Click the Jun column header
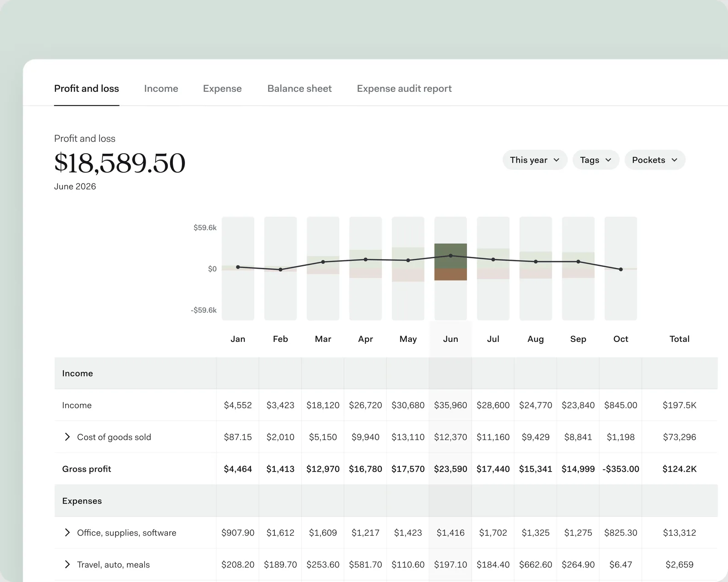 tap(450, 339)
